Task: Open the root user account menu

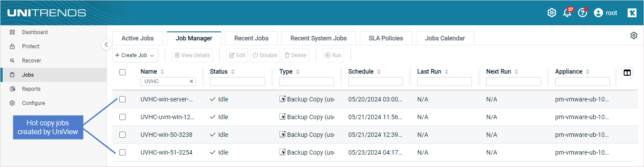Action: tap(606, 13)
